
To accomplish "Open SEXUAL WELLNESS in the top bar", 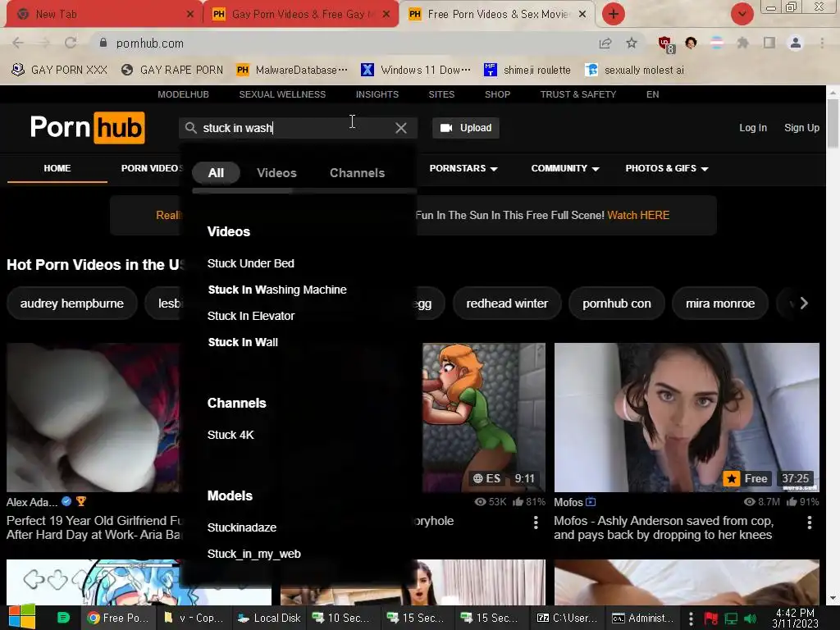I will tap(282, 94).
